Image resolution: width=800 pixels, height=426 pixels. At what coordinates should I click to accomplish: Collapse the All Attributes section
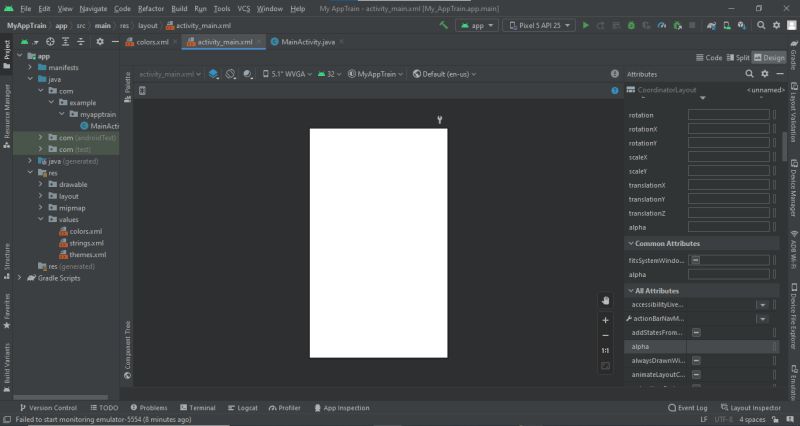pos(631,291)
